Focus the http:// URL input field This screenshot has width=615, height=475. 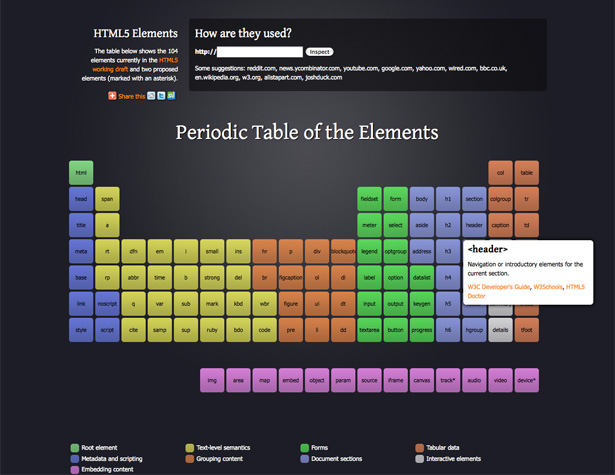click(260, 52)
